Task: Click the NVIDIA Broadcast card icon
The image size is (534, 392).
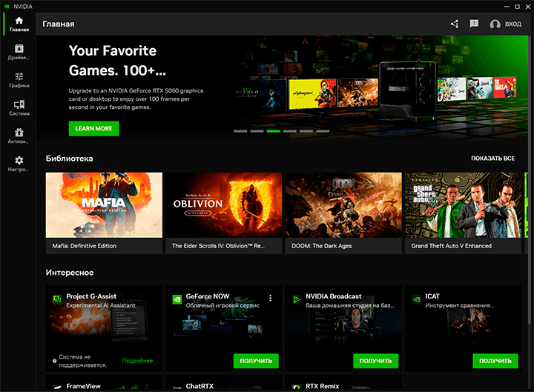Action: [x=297, y=299]
